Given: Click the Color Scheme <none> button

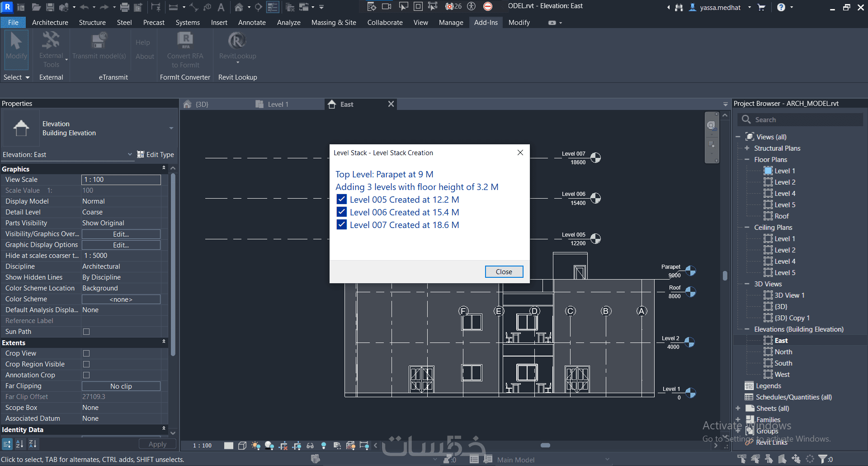Looking at the screenshot, I should [x=121, y=299].
